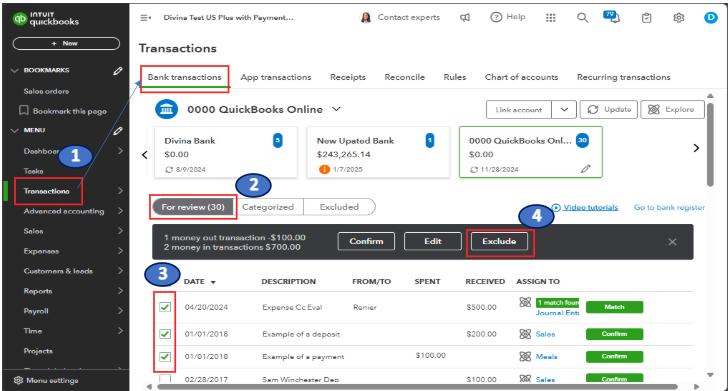
Task: Click the Match button
Action: (x=614, y=307)
